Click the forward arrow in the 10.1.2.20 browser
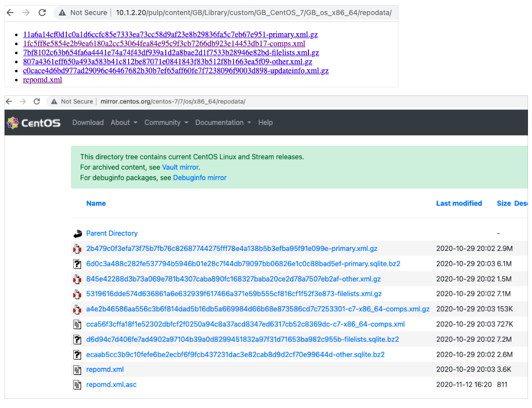This screenshot has width=532, height=408. pos(26,13)
